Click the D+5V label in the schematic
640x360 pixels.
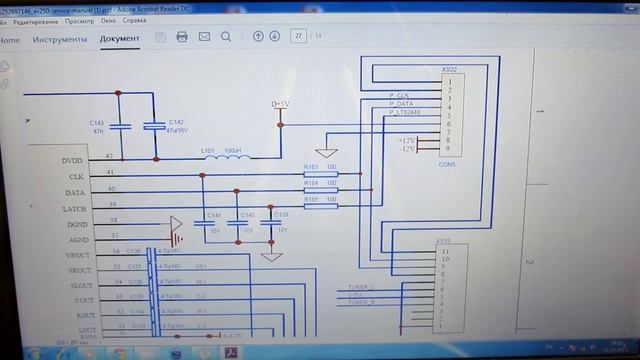280,104
